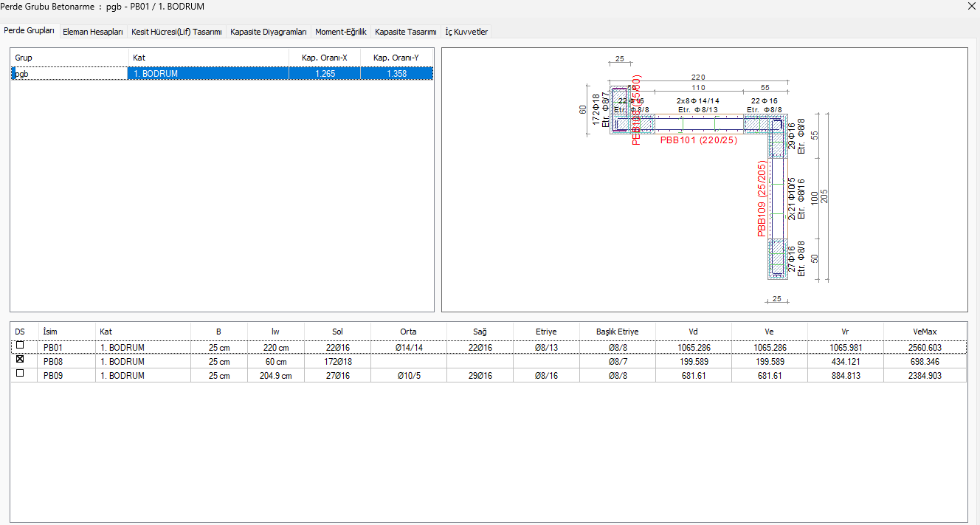Sort by the Grup column header
Viewport: 980px width, 525px height.
point(69,58)
